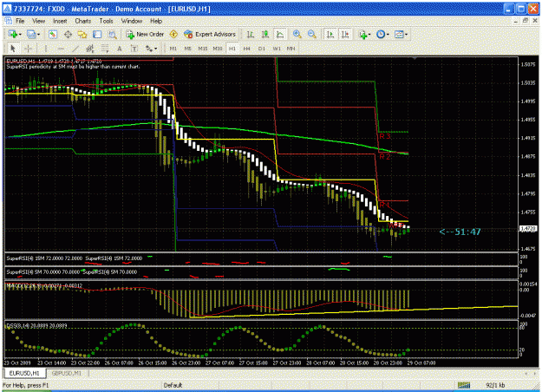Switch chart to bar chart mode
The width and height of the screenshot is (542, 392).
pos(251,34)
